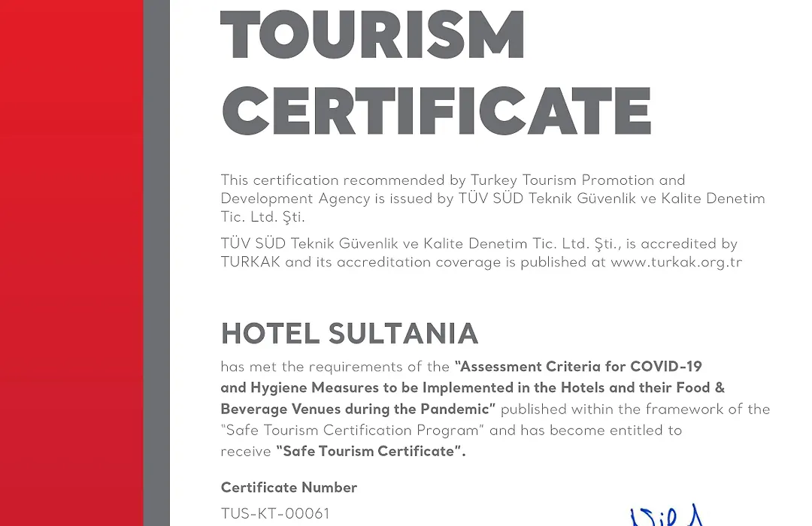The image size is (812, 526).
Task: Click the quoted "Safe Tourism Certification Program" text
Action: click(353, 431)
